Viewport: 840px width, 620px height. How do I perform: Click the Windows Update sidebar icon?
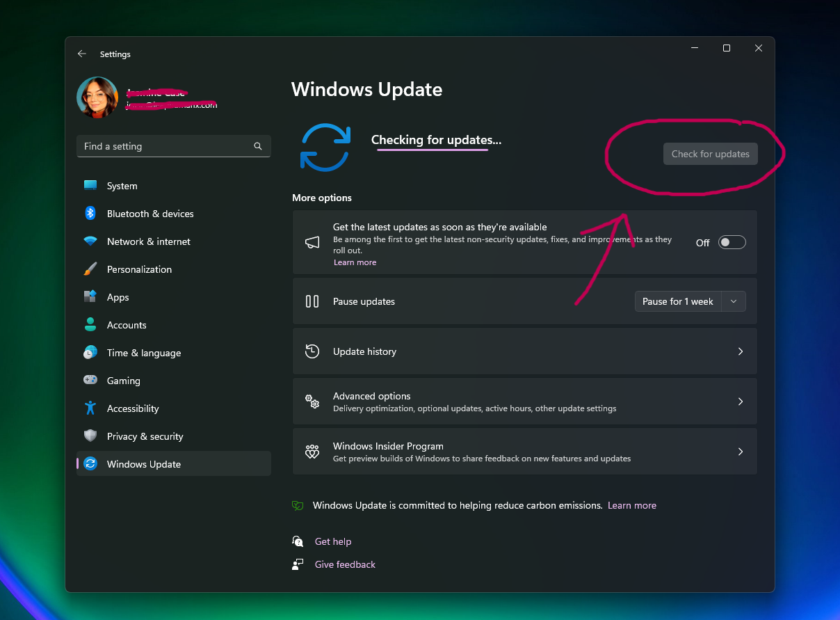click(90, 464)
